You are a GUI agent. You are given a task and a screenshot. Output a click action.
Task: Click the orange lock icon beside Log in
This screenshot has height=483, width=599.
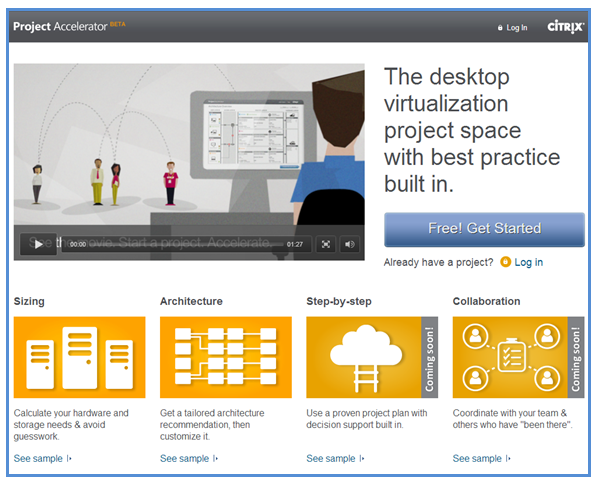pyautogui.click(x=505, y=262)
